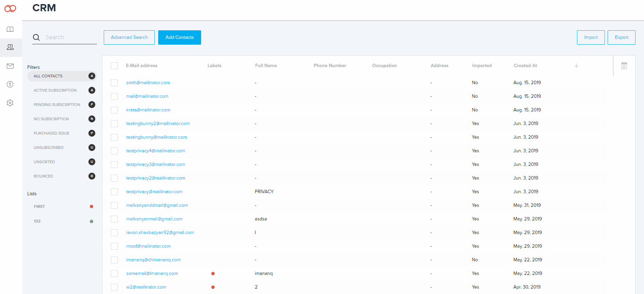Screen dimensions: 644x294
Task: Click the Add Contacts button
Action: (x=179, y=37)
